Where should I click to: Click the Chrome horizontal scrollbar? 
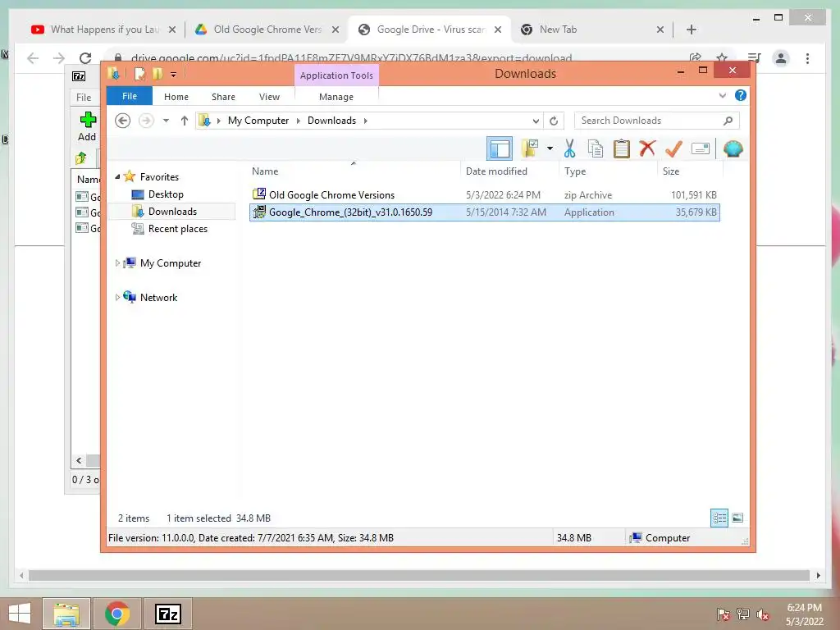pos(419,575)
